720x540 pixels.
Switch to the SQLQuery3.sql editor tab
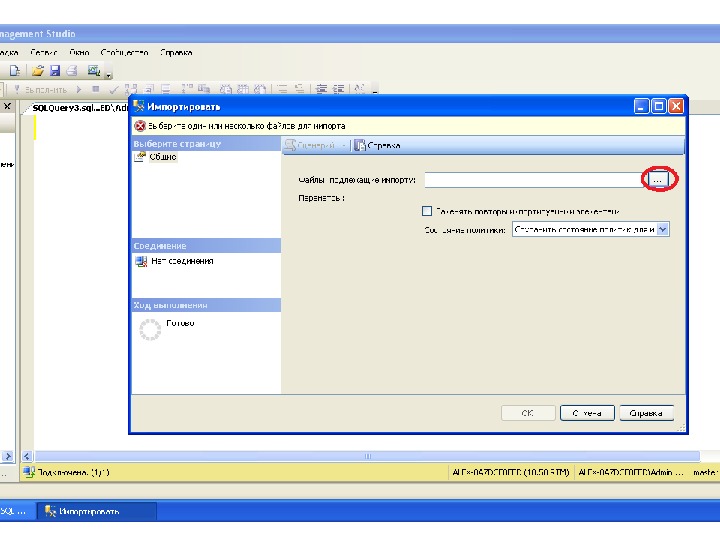coord(78,108)
